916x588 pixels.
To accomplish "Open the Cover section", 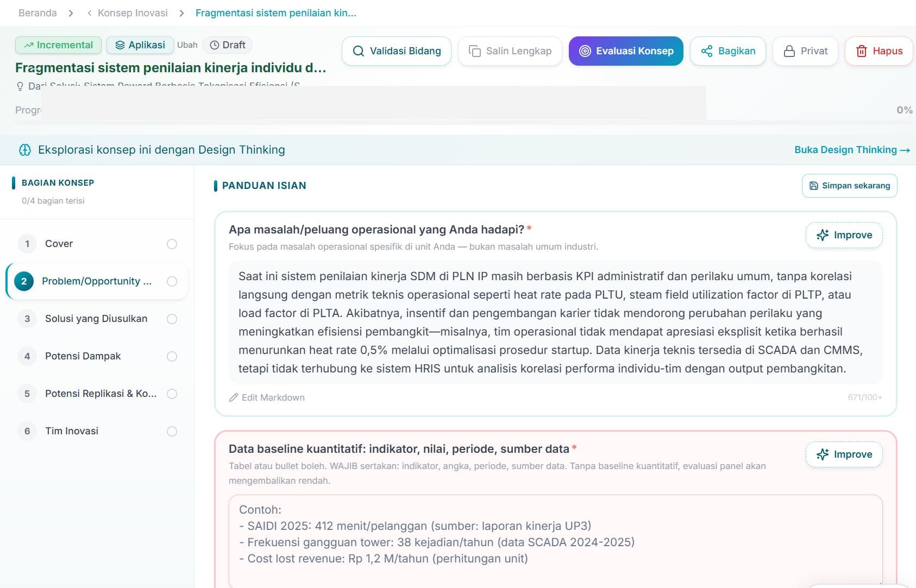I will (x=97, y=244).
